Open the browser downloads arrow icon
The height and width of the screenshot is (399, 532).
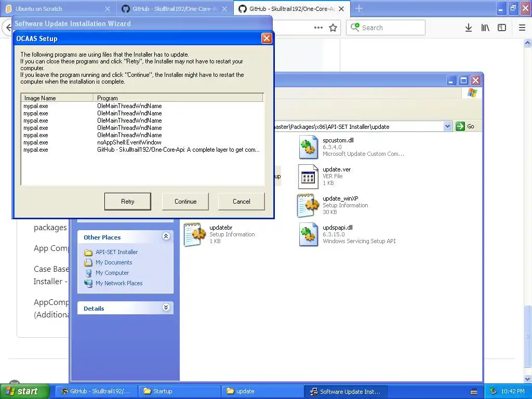pyautogui.click(x=469, y=28)
